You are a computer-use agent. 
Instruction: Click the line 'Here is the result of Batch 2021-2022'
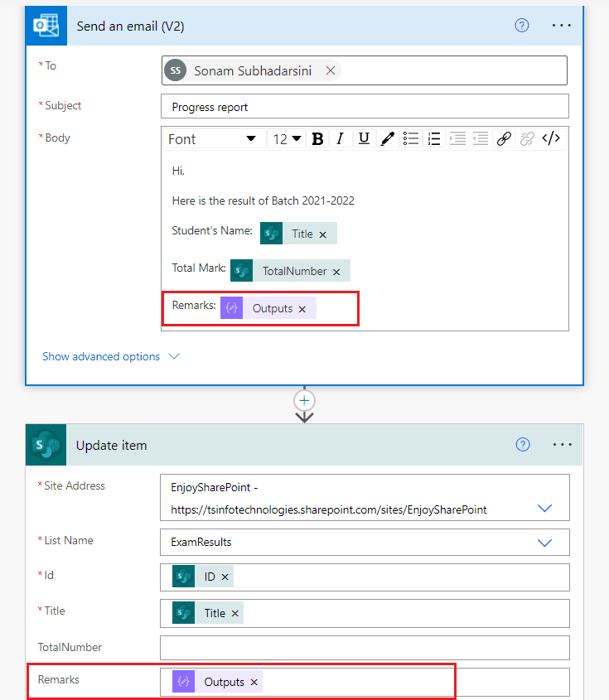263,201
